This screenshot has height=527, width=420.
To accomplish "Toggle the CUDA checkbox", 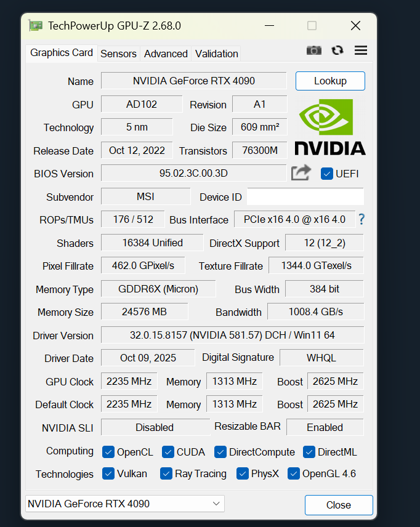I will click(168, 452).
